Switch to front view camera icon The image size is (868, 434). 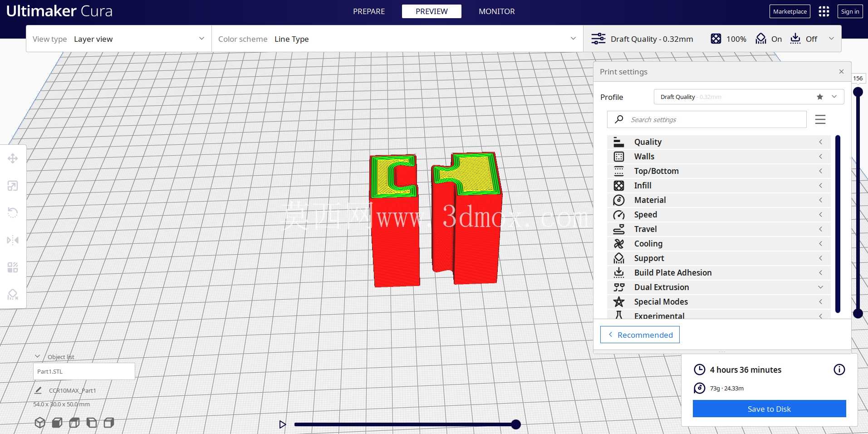tap(57, 423)
